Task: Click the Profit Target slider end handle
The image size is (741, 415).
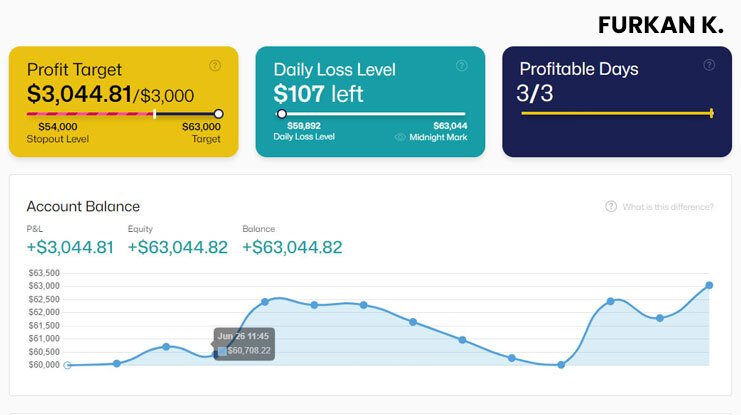Action: 218,114
